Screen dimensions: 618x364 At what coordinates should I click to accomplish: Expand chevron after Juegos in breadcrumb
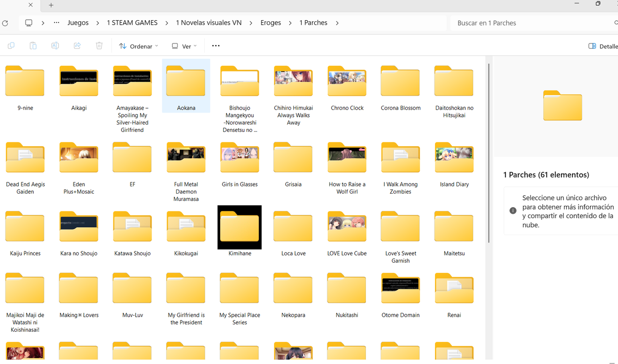[x=98, y=23]
